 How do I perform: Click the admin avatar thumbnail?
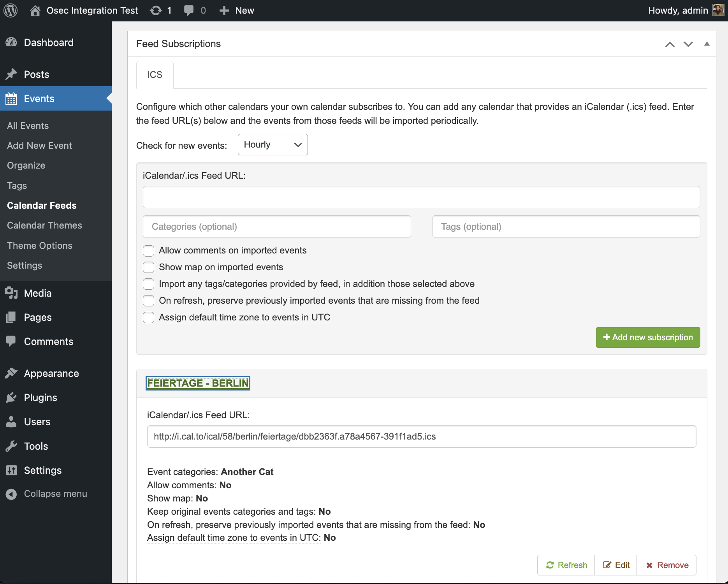click(717, 11)
